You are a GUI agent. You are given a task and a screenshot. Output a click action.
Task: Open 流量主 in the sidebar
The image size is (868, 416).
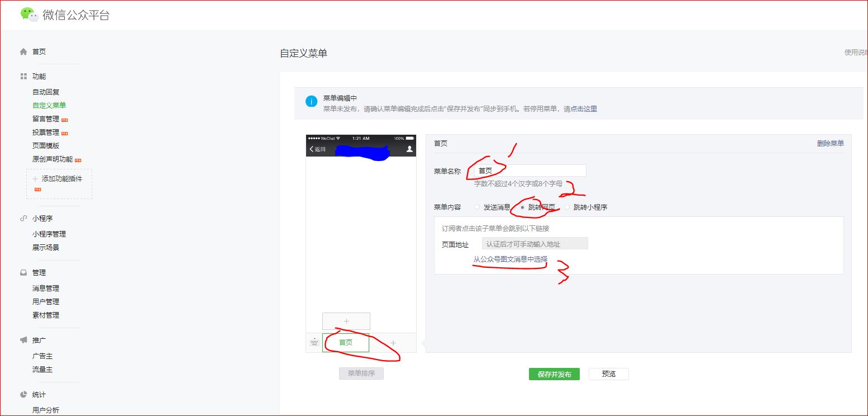coord(42,369)
